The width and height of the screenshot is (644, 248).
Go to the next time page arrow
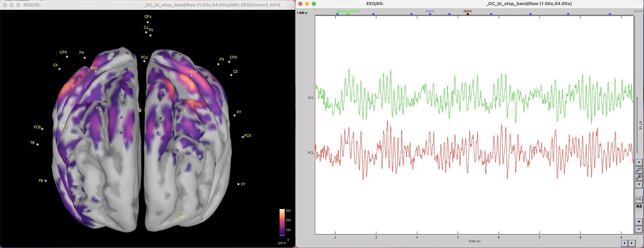(631, 243)
